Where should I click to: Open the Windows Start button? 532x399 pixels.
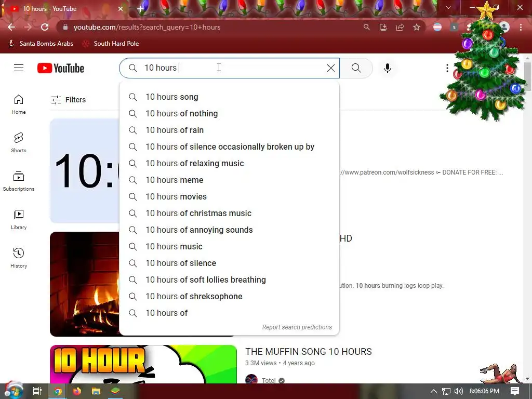coord(14,391)
